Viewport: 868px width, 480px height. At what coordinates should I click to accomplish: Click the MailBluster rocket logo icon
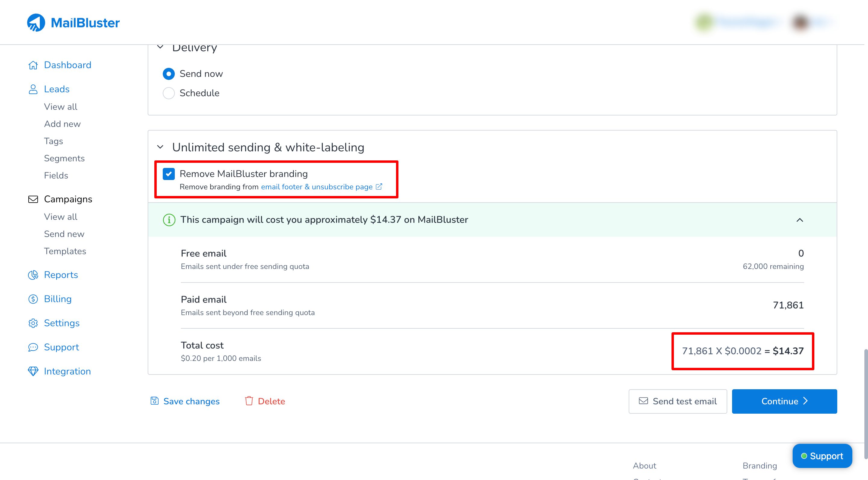tap(36, 23)
